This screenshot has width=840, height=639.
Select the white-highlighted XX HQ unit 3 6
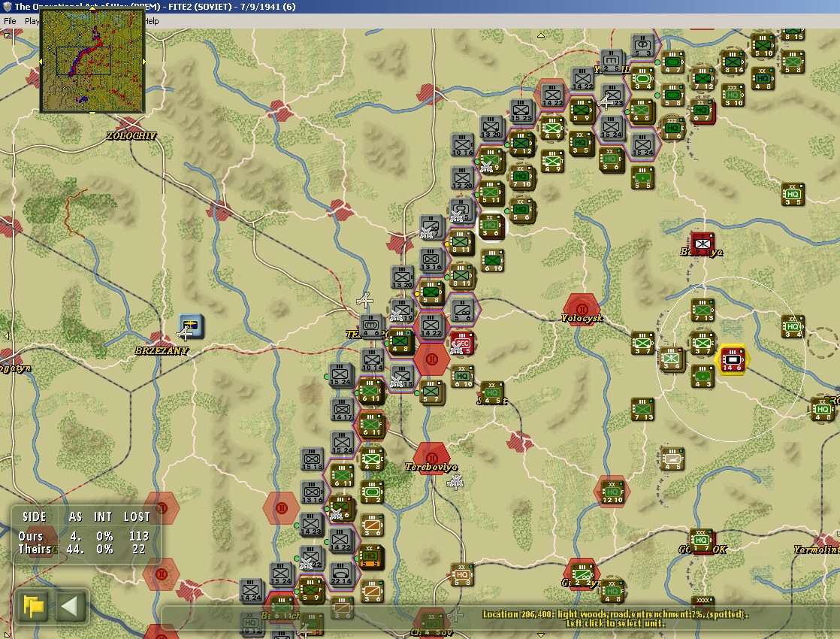[491, 226]
